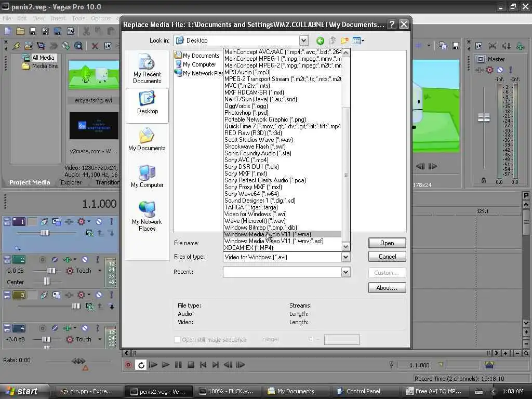Image resolution: width=532 pixels, height=399 pixels.
Task: Create a new folder icon
Action: (x=344, y=41)
